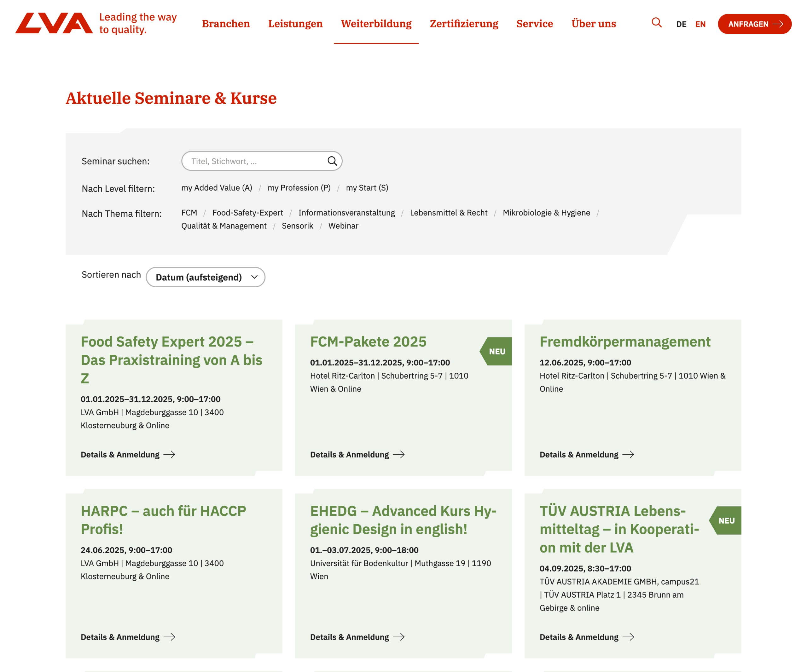Filter by topic Webinar
This screenshot has height=672, width=807.
click(343, 226)
